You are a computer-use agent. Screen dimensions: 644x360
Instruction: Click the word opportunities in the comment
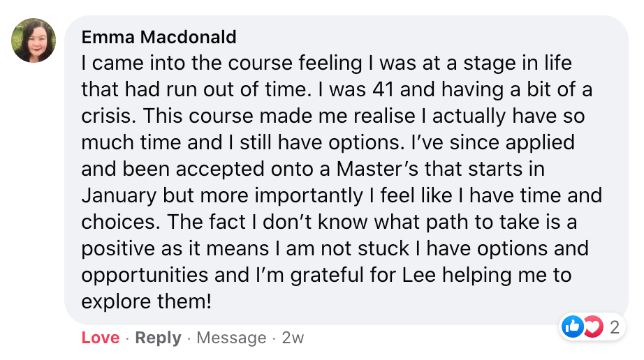pyautogui.click(x=145, y=276)
